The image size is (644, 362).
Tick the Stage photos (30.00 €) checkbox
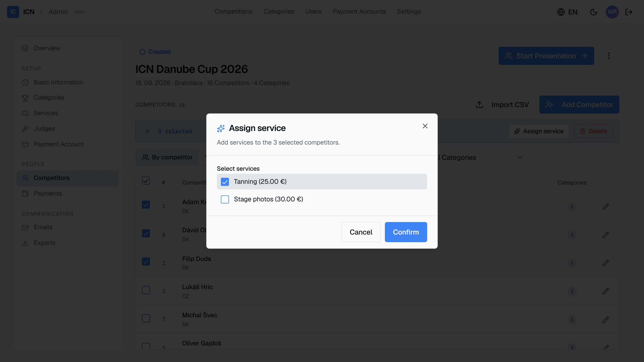pyautogui.click(x=225, y=199)
